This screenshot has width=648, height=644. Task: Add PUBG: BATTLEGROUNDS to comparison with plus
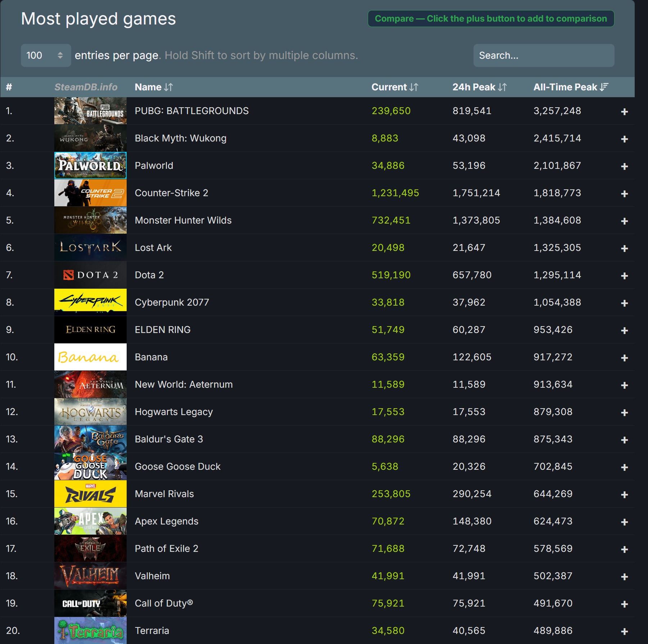point(624,112)
